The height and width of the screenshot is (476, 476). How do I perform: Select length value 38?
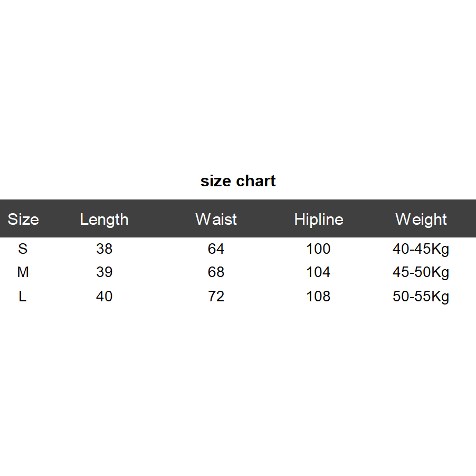pos(104,249)
